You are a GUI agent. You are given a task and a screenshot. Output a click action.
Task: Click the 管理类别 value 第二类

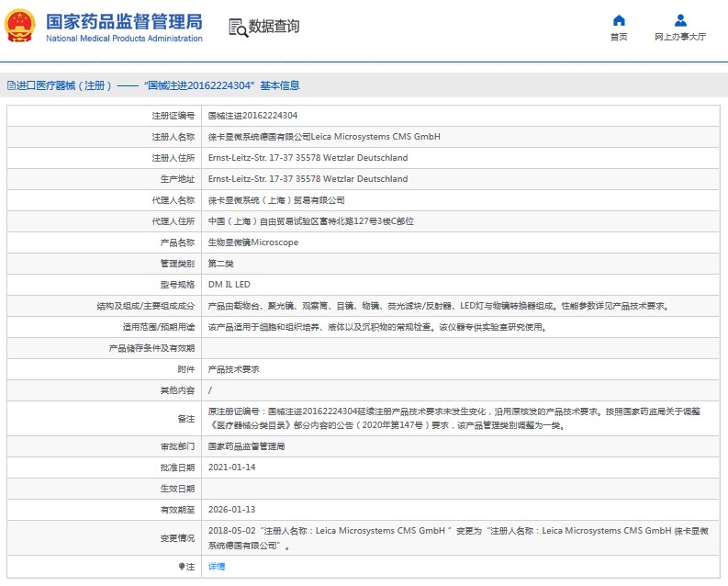(x=220, y=264)
